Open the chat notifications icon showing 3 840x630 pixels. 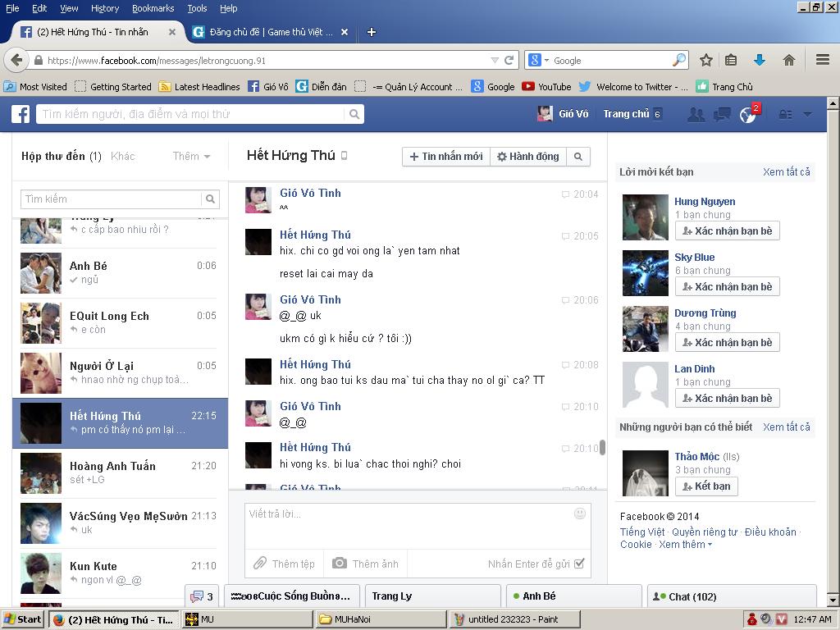202,596
